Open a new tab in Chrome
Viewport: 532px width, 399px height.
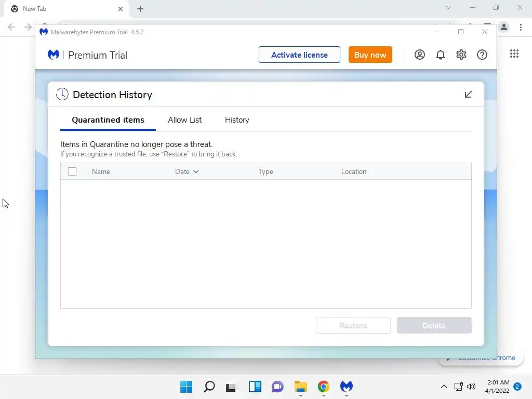coord(140,9)
